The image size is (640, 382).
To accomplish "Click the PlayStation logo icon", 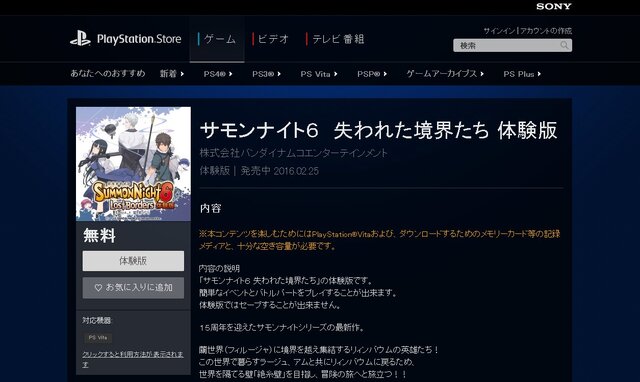I will [x=80, y=39].
